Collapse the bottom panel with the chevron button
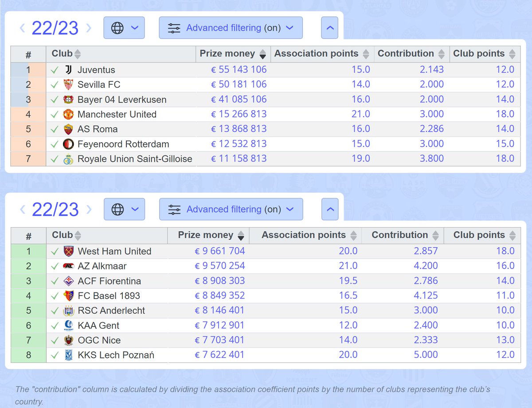This screenshot has height=408, width=532. coord(329,210)
